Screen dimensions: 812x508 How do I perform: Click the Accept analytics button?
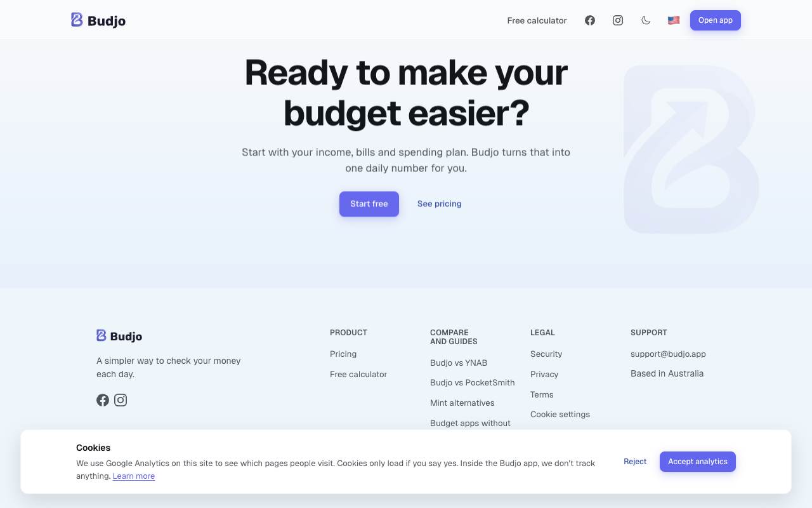[x=698, y=462]
